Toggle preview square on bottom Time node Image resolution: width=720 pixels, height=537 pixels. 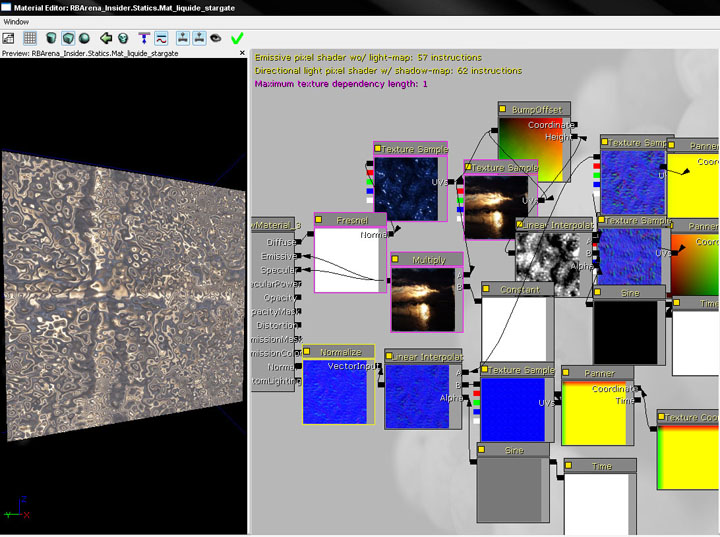coord(568,465)
